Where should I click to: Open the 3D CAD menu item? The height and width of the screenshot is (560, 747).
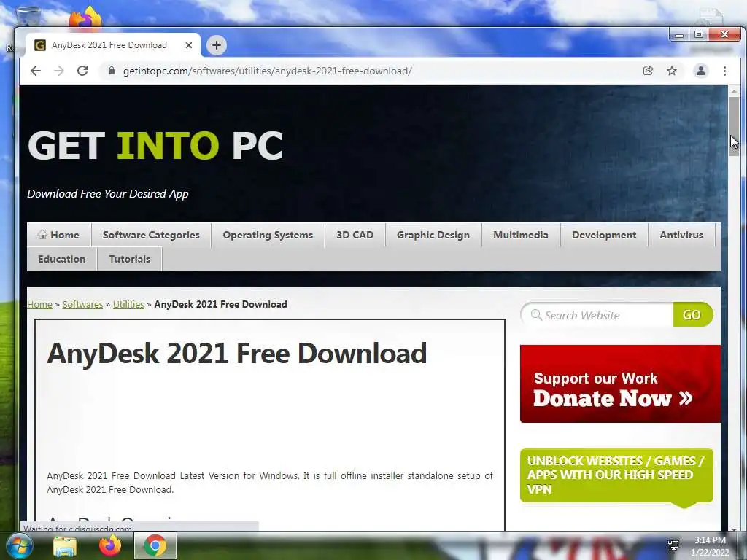(355, 235)
